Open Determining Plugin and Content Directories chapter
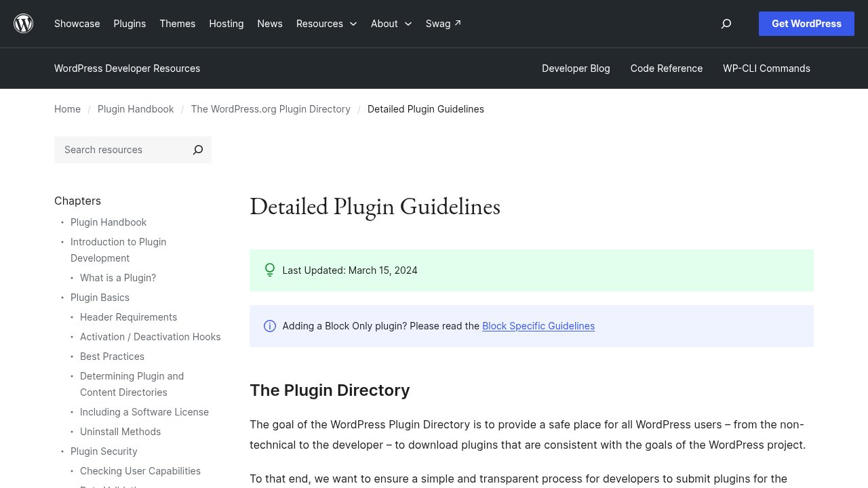868x488 pixels. click(x=132, y=384)
